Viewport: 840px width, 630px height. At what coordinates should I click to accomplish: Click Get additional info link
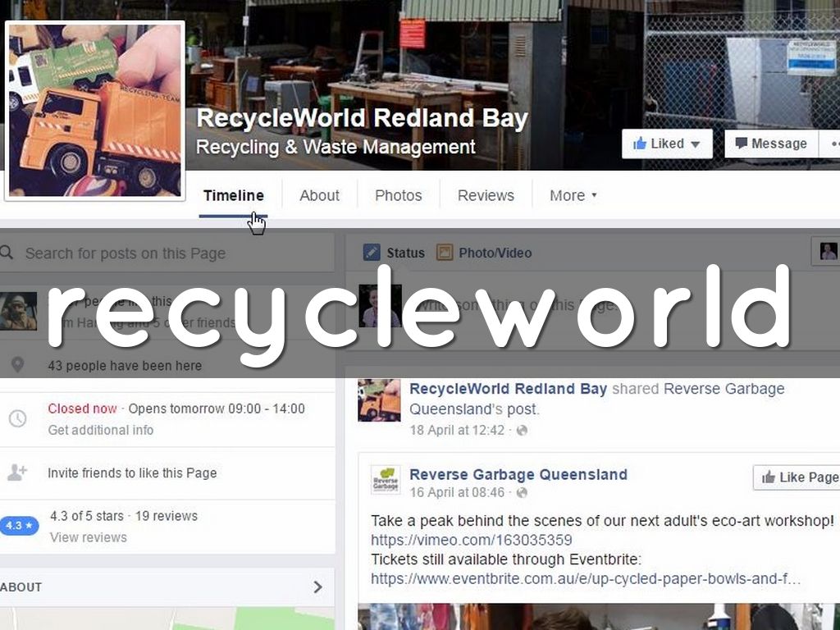coord(100,430)
